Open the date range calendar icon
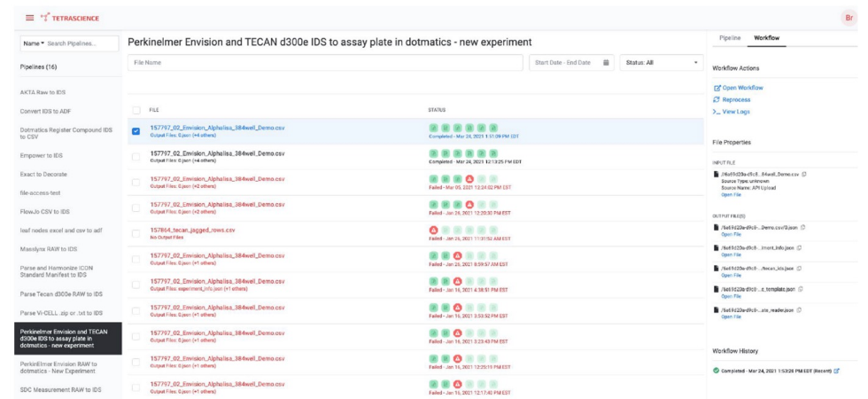This screenshot has width=868, height=399. (606, 63)
